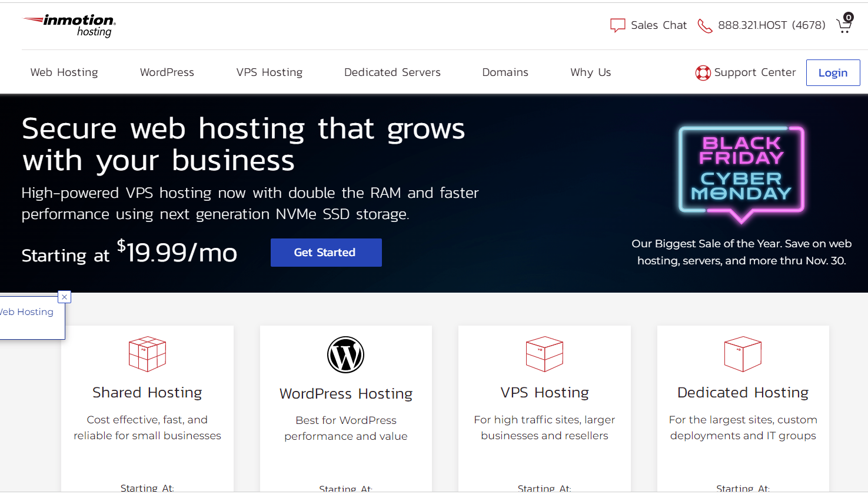Open the Sales Chat speech bubble icon
The width and height of the screenshot is (868, 494).
pyautogui.click(x=617, y=25)
